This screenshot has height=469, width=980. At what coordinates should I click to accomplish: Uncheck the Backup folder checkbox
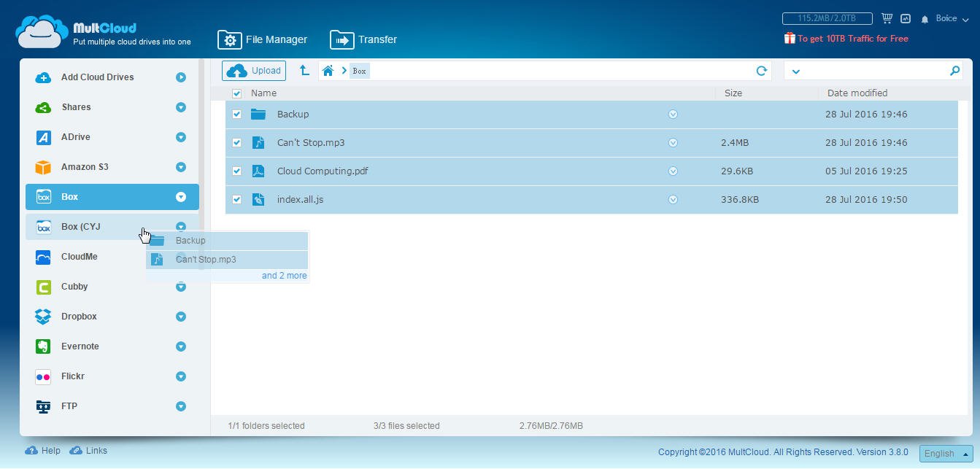[x=236, y=115]
